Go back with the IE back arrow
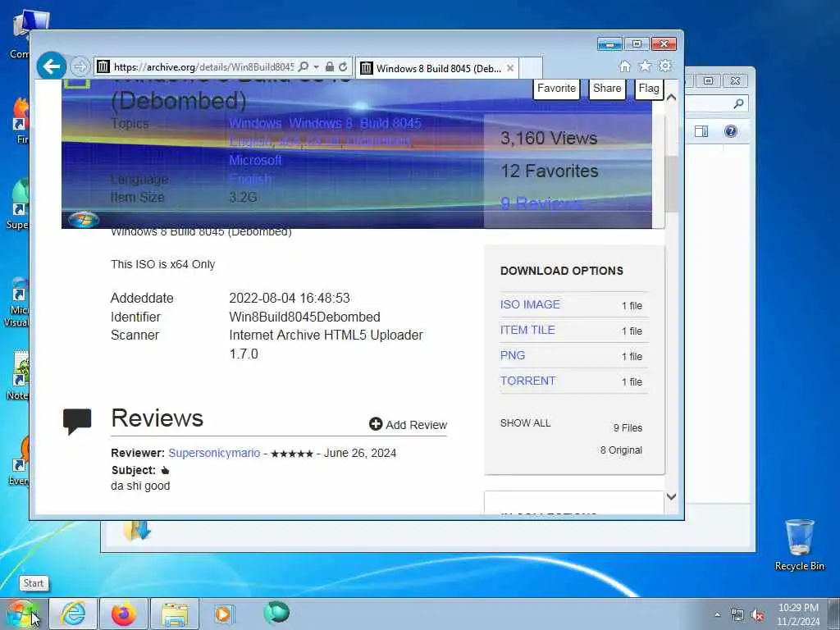The image size is (840, 630). coord(52,66)
